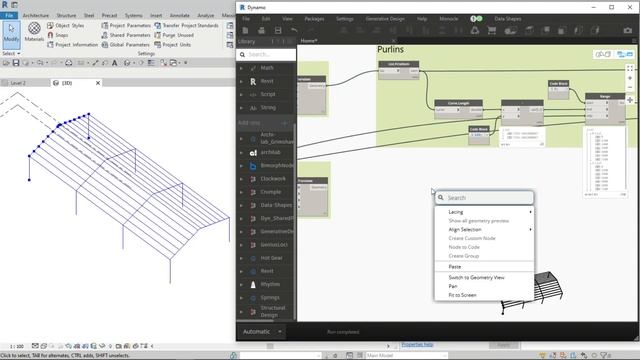Choose Fit to Screen in context menu

pyautogui.click(x=484, y=295)
